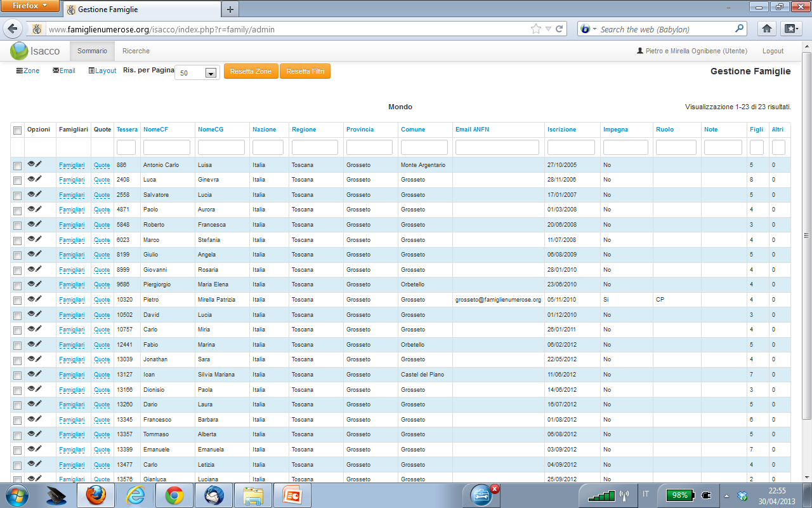Open the Pietro e Mirella Ognibene user label
The width and height of the screenshot is (812, 508).
(692, 51)
